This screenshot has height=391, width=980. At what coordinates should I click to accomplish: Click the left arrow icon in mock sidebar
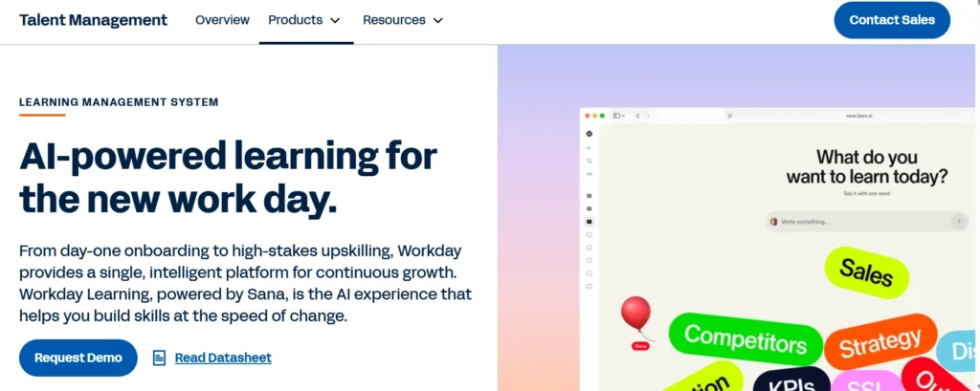(590, 147)
